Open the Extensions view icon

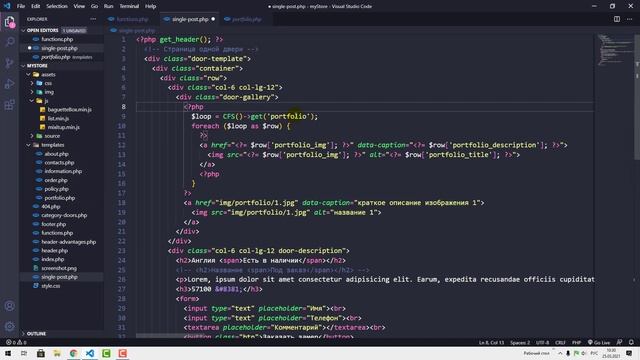(x=9, y=104)
